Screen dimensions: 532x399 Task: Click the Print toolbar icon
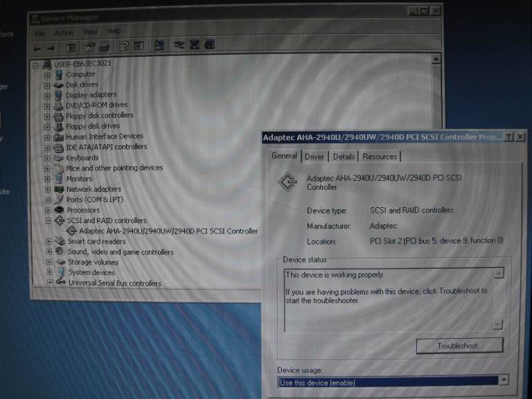pyautogui.click(x=104, y=47)
